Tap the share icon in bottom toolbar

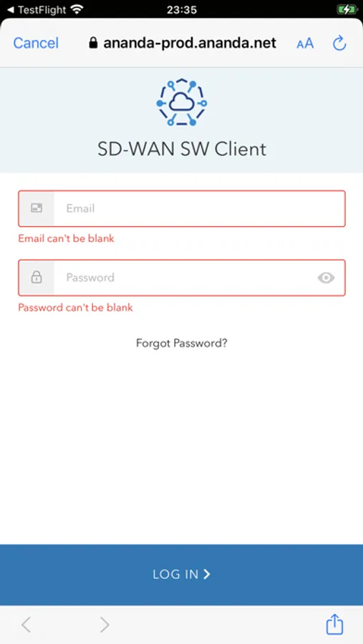334,624
